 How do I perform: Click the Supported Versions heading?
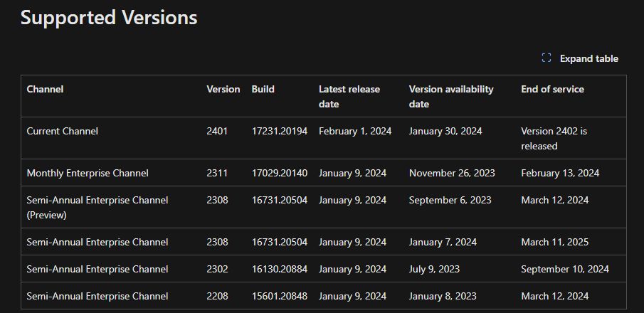[109, 18]
